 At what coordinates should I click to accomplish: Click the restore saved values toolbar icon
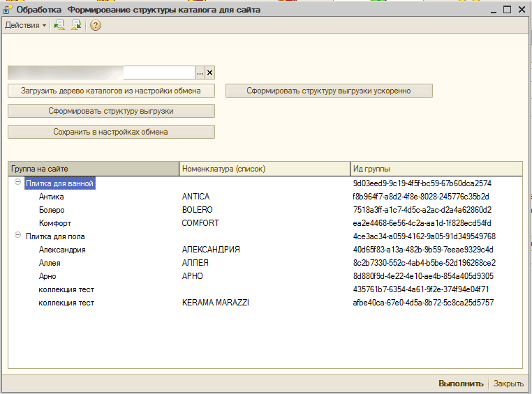coord(59,25)
